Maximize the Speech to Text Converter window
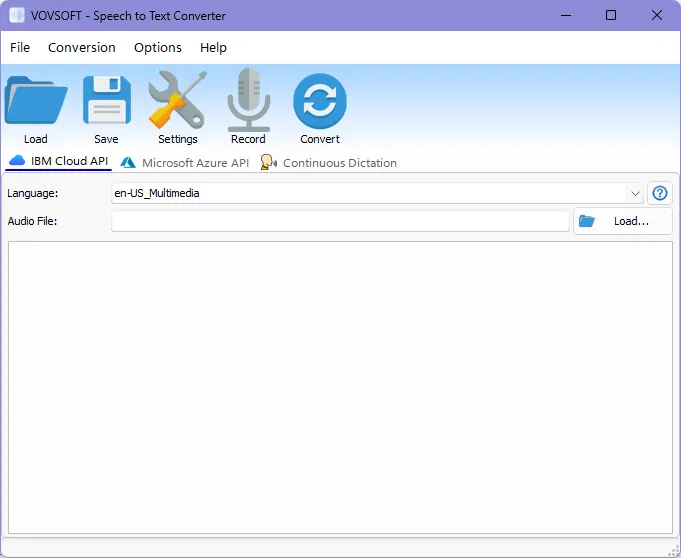681x558 pixels. point(611,15)
